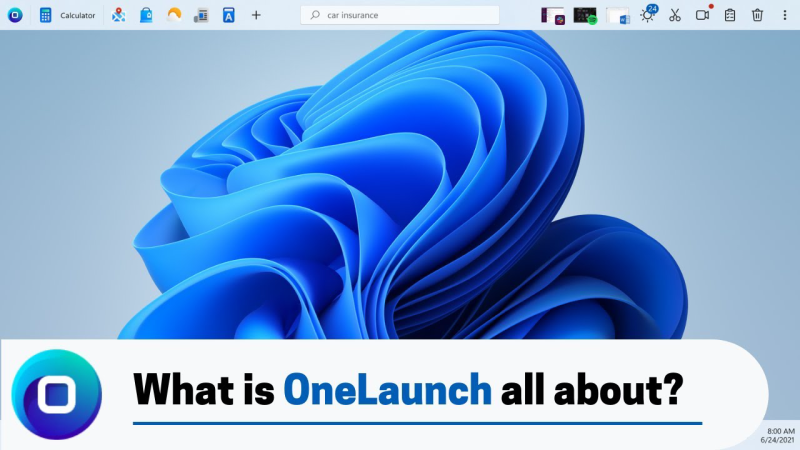
Task: Click the search magnifier icon
Action: (x=315, y=15)
